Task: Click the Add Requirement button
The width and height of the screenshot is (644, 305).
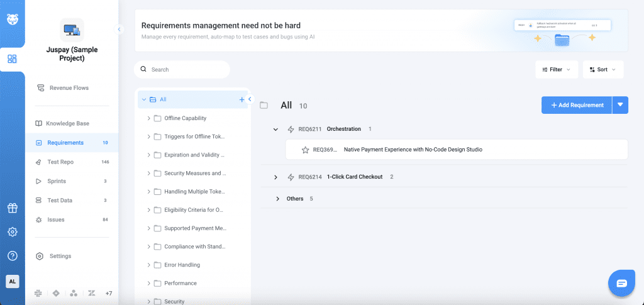Action: click(576, 105)
